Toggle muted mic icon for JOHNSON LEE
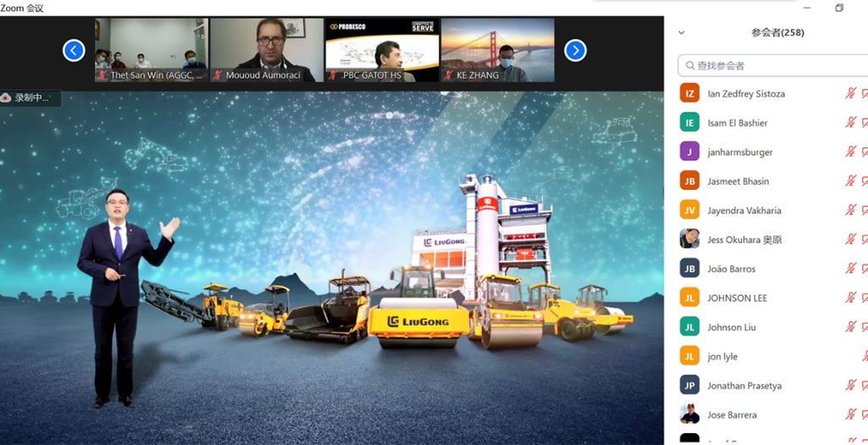This screenshot has width=868, height=445. (x=850, y=298)
